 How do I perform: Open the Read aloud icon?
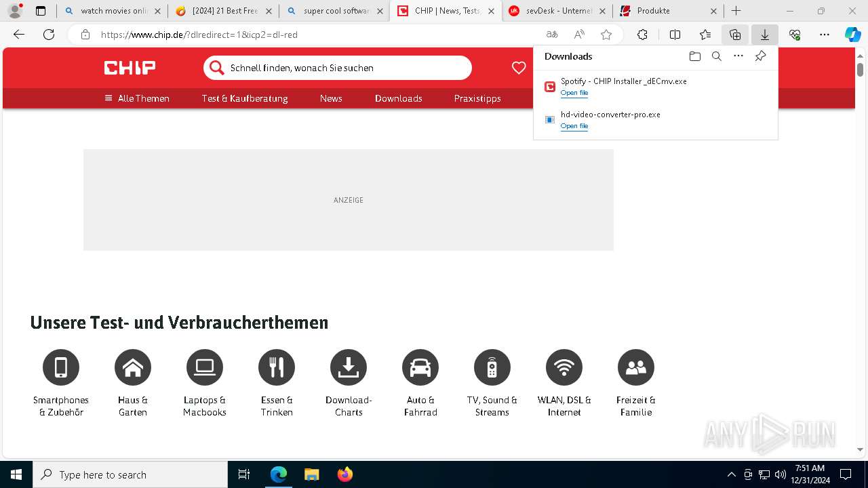pos(579,35)
